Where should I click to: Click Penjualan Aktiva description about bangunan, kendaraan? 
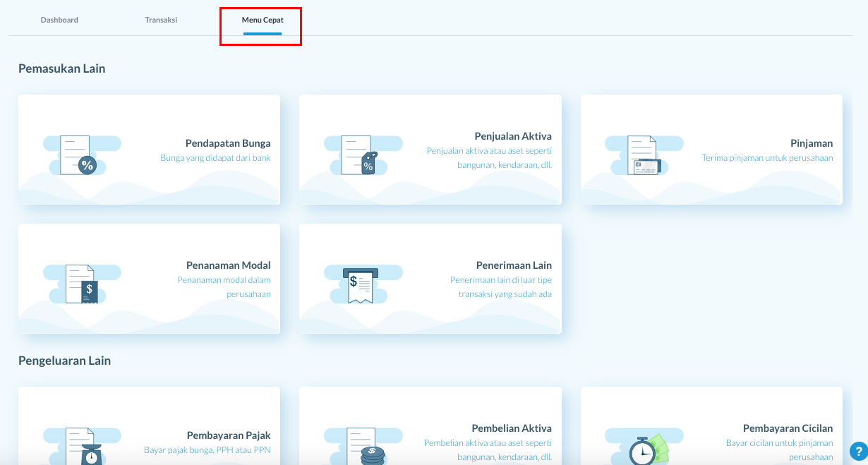point(489,158)
